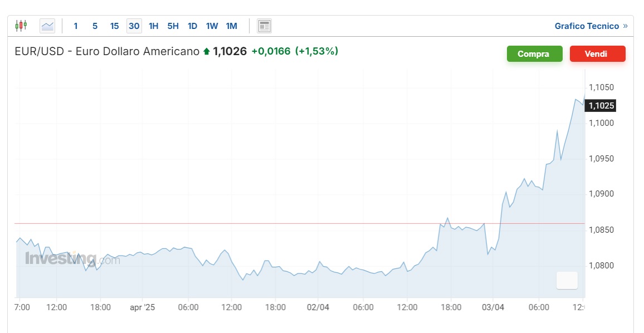The height and width of the screenshot is (333, 644).
Task: Click the red Vendi button
Action: [x=597, y=54]
